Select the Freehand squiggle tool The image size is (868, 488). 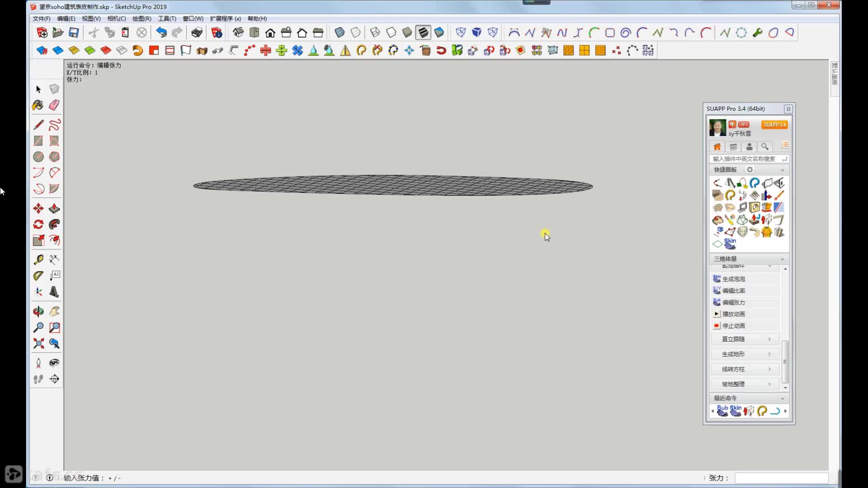54,125
